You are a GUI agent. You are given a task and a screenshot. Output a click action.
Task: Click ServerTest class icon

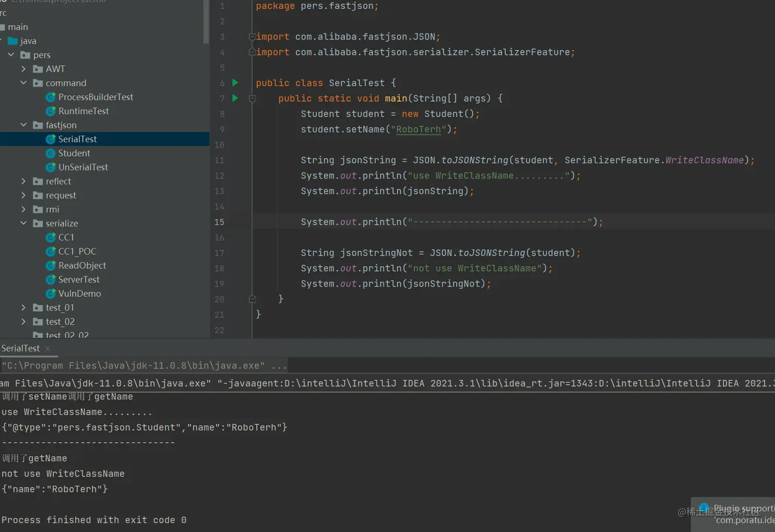point(51,279)
